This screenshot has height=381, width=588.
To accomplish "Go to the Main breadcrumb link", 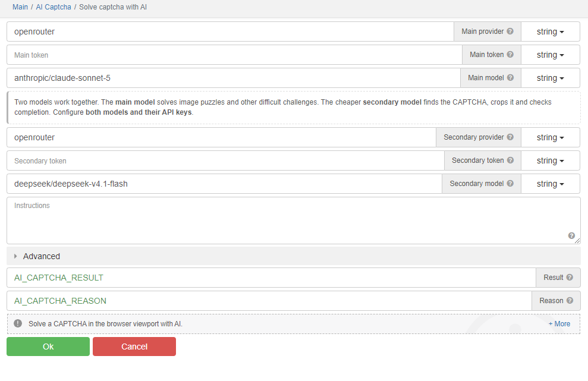I will click(20, 7).
